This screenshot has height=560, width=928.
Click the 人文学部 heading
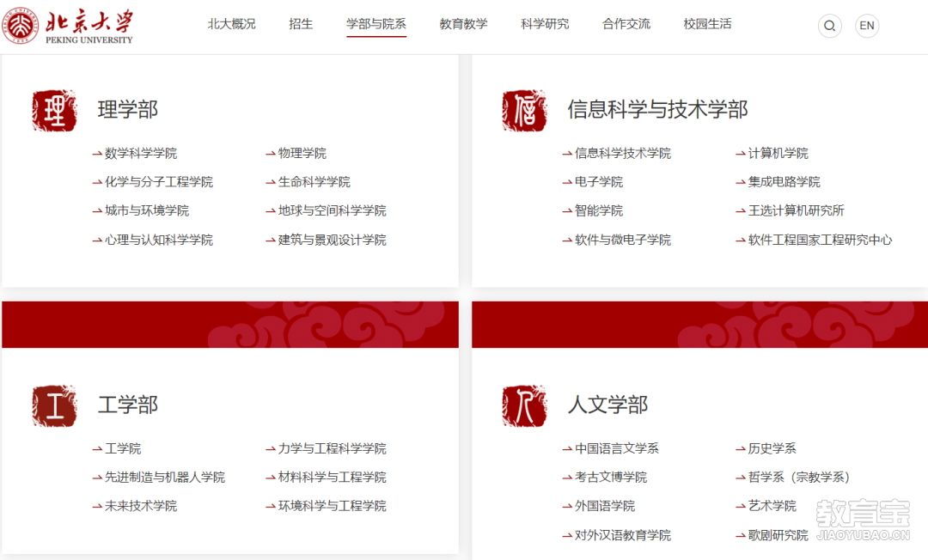607,405
